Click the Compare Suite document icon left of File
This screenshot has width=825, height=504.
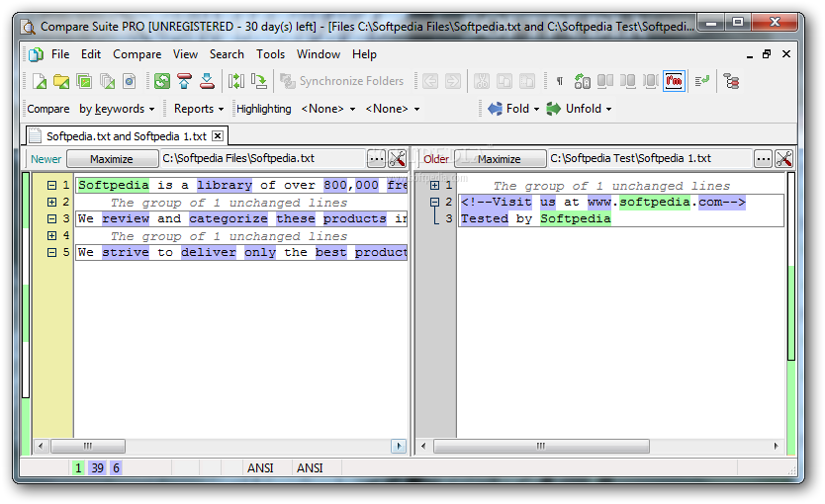click(x=36, y=54)
